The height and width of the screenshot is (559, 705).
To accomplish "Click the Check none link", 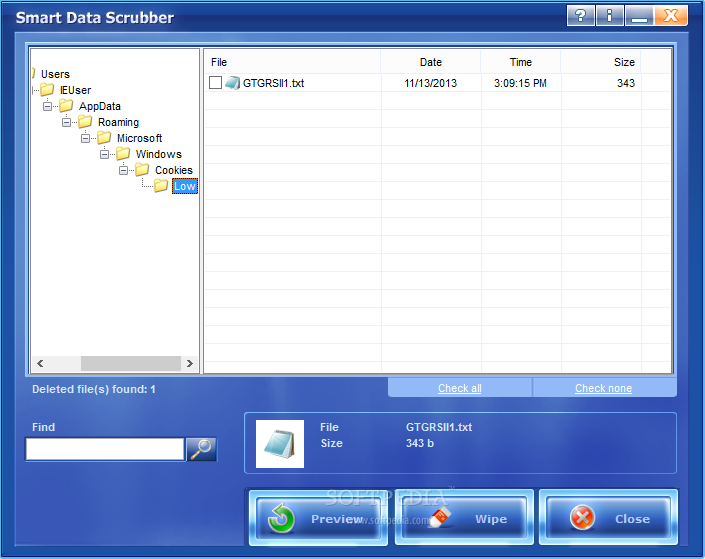I will coord(603,388).
